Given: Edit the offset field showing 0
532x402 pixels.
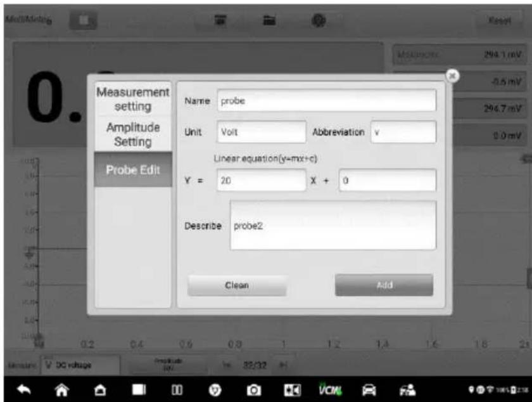Looking at the screenshot, I should [x=388, y=181].
